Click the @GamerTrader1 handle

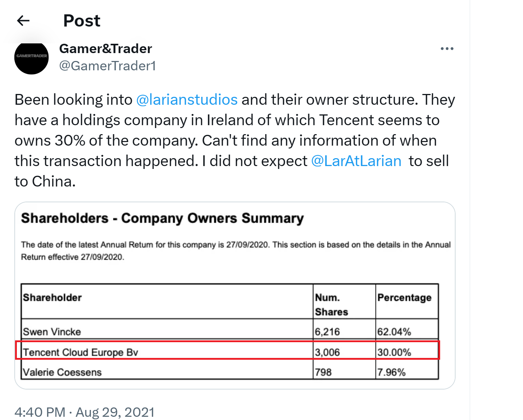[107, 66]
